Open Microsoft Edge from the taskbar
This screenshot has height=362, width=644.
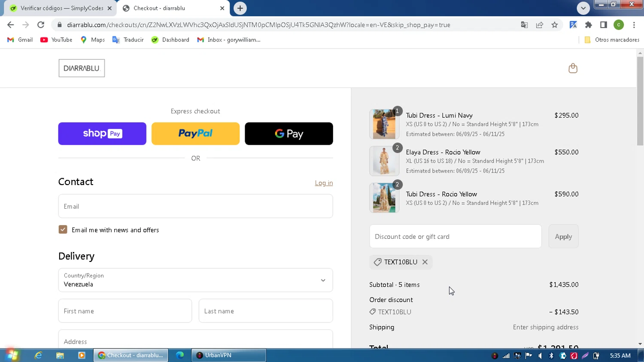coord(180,355)
